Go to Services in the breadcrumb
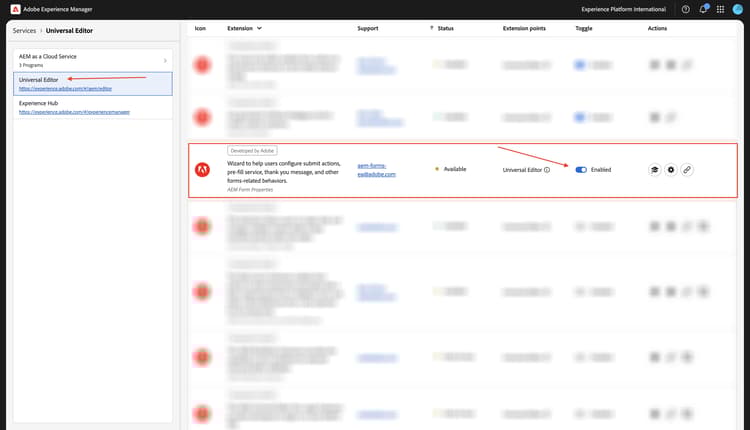Viewport: 750px width, 430px height. (x=24, y=31)
